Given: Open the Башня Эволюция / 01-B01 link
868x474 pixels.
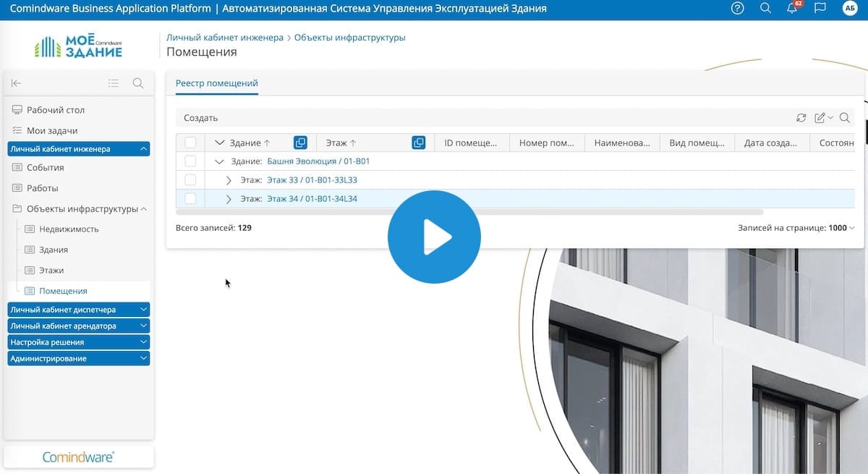Looking at the screenshot, I should click(318, 161).
